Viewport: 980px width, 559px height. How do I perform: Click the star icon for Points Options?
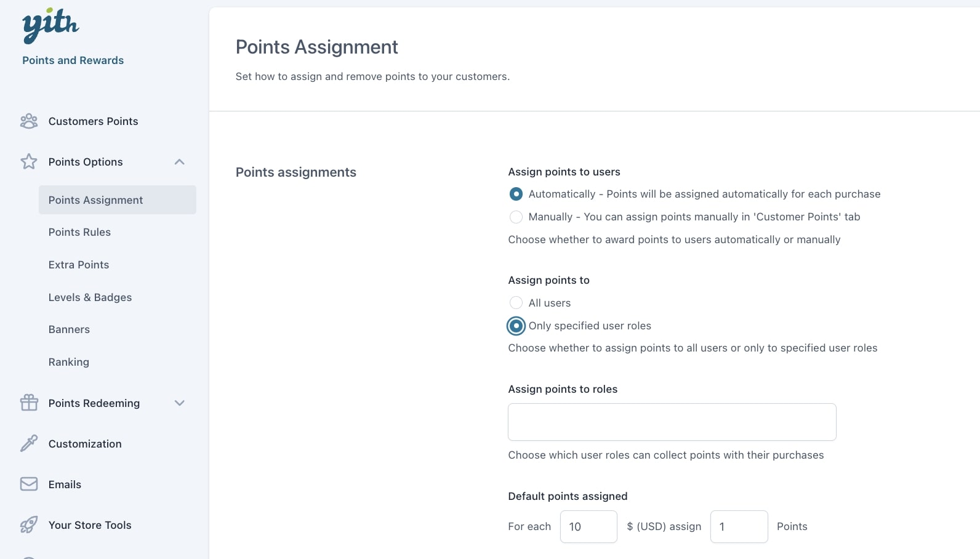[x=29, y=162]
